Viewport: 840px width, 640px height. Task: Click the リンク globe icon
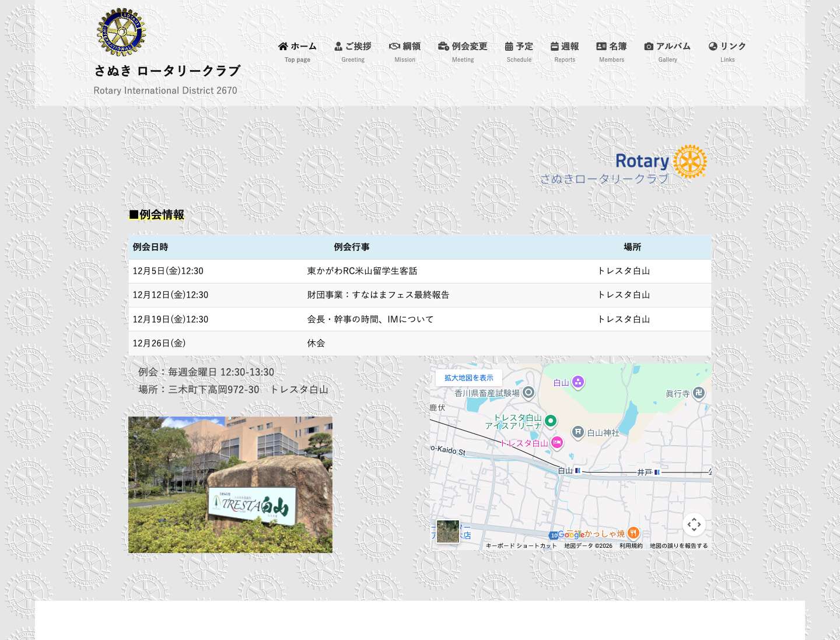(x=712, y=46)
